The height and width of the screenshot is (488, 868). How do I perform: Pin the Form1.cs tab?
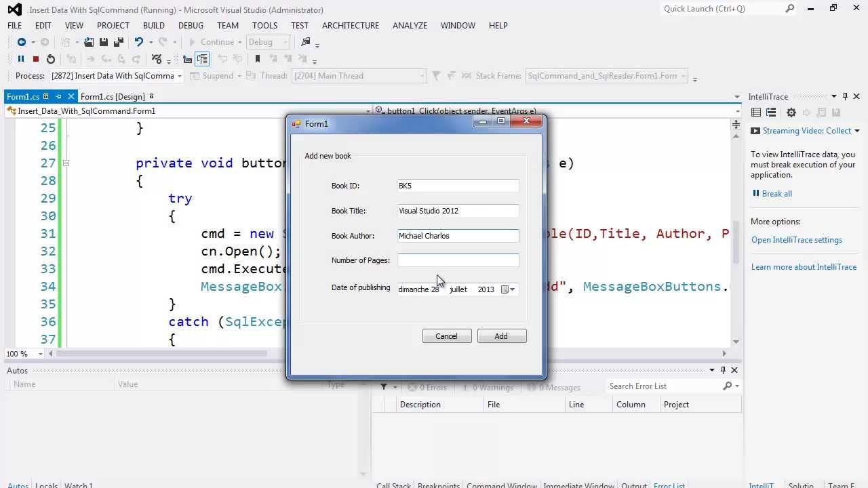[59, 96]
